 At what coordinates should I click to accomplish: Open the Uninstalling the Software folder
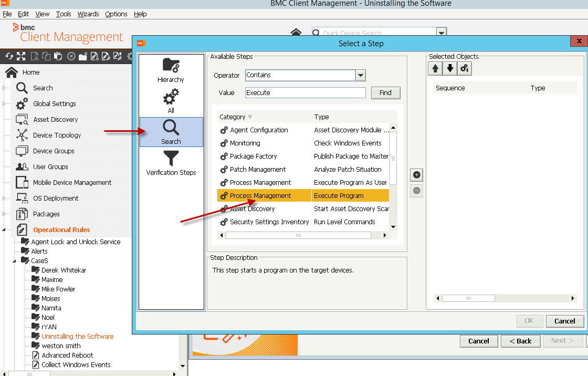click(x=77, y=336)
